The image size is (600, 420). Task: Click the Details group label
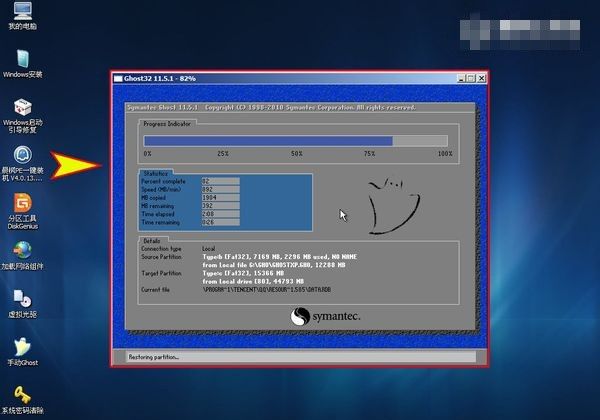point(152,241)
